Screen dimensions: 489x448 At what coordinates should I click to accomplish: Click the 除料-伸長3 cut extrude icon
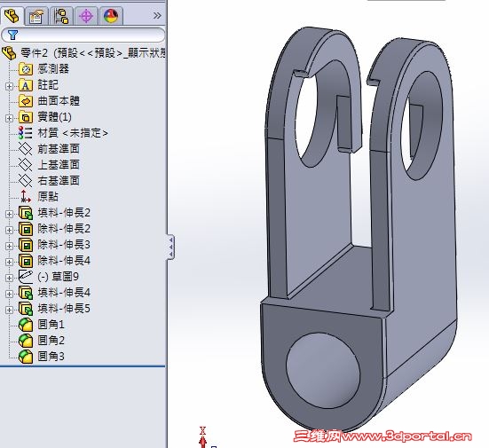click(x=26, y=245)
